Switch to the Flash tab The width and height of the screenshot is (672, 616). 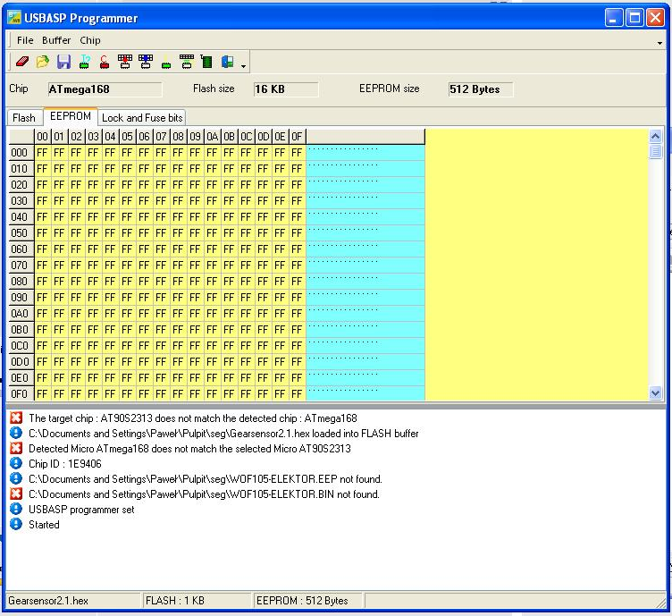click(24, 118)
